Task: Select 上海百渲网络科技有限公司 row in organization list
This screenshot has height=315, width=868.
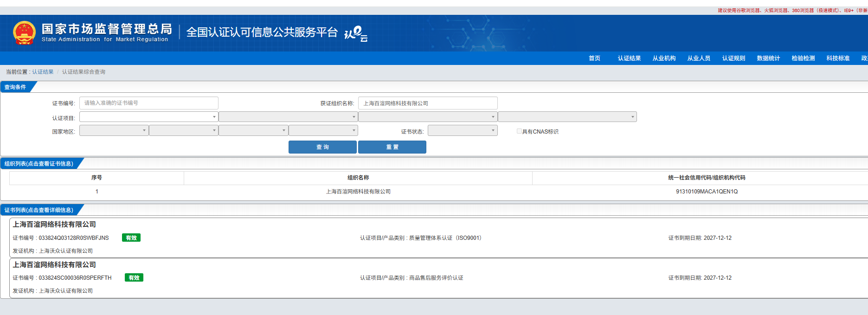Action: coord(358,192)
